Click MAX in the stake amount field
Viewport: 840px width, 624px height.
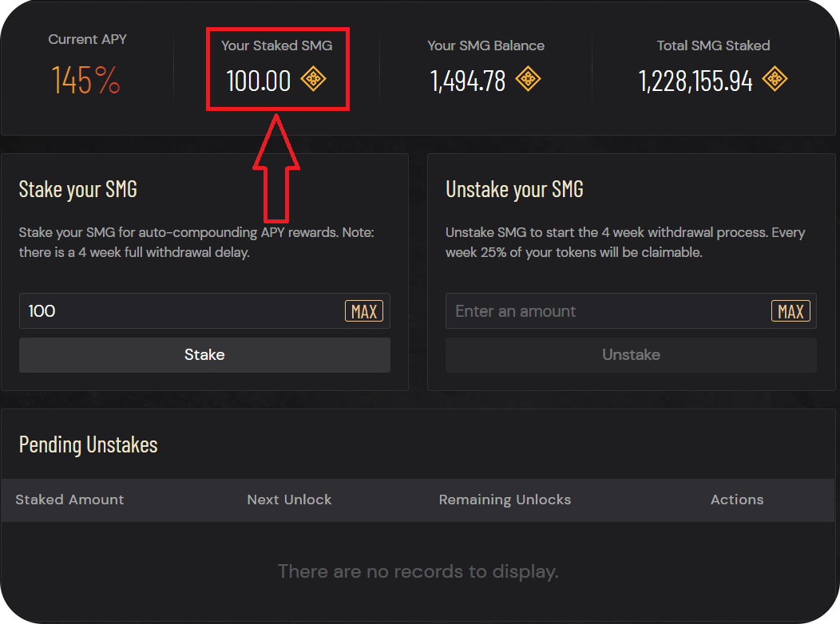(x=364, y=311)
